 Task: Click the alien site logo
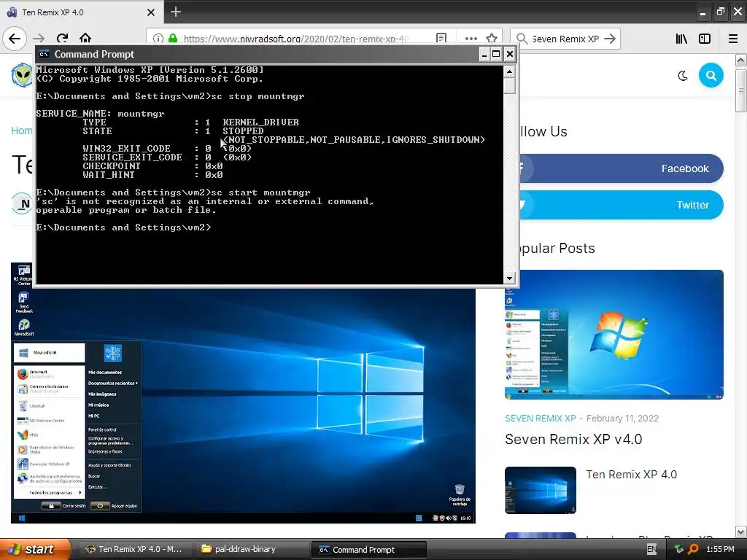point(22,75)
